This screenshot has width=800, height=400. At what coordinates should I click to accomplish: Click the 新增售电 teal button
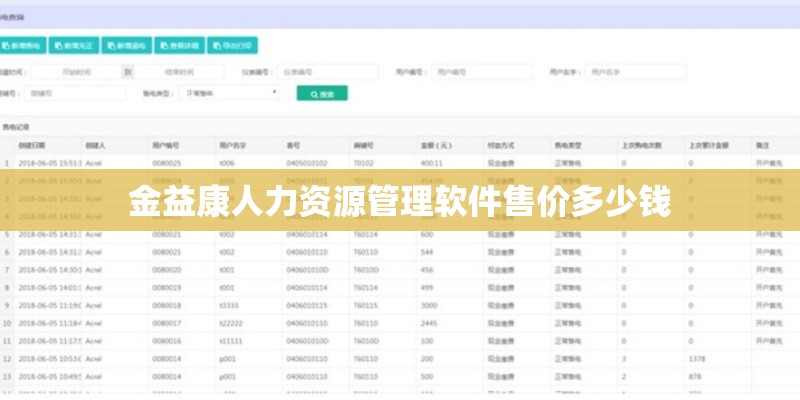tap(22, 45)
